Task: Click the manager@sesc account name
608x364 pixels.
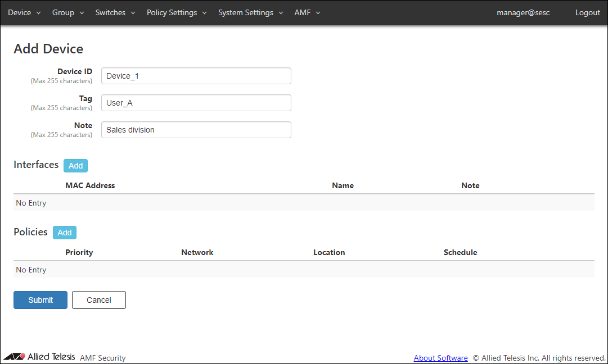Action: pyautogui.click(x=523, y=12)
